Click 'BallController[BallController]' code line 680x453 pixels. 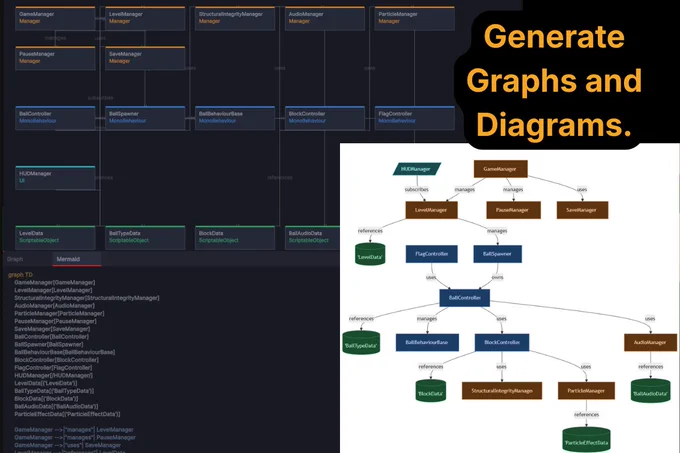[x=51, y=337]
